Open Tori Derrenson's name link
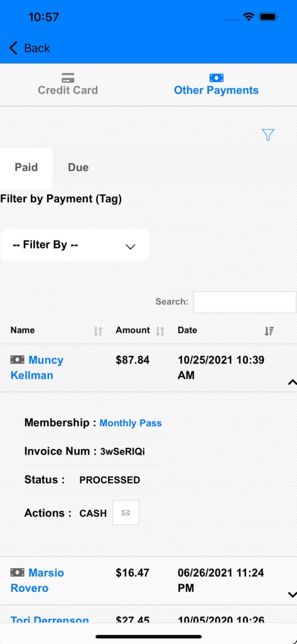The width and height of the screenshot is (297, 644). [50, 620]
